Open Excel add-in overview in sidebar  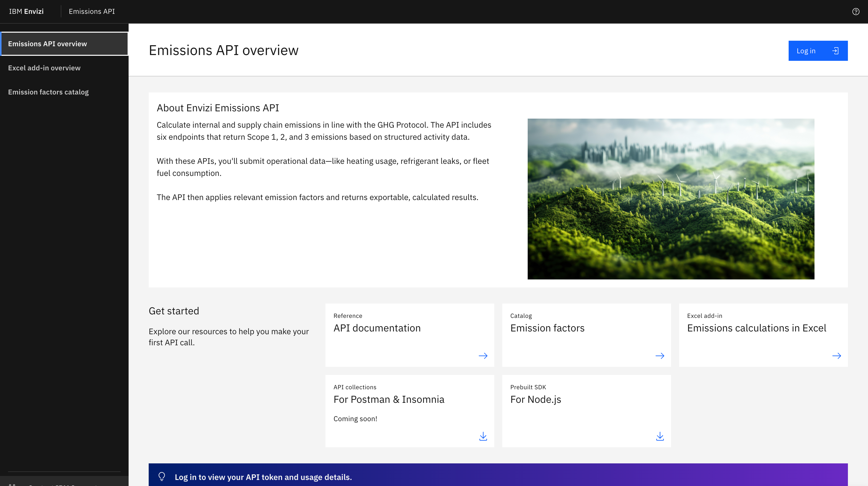(64, 68)
